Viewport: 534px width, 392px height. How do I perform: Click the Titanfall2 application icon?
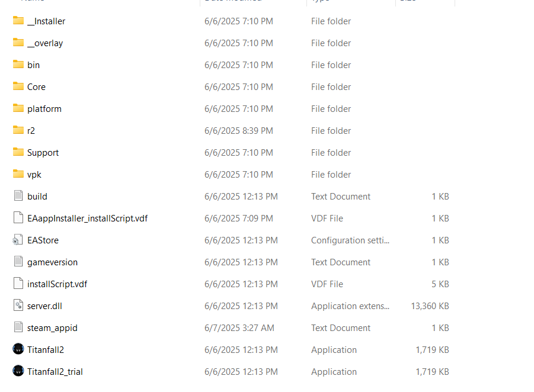point(18,349)
